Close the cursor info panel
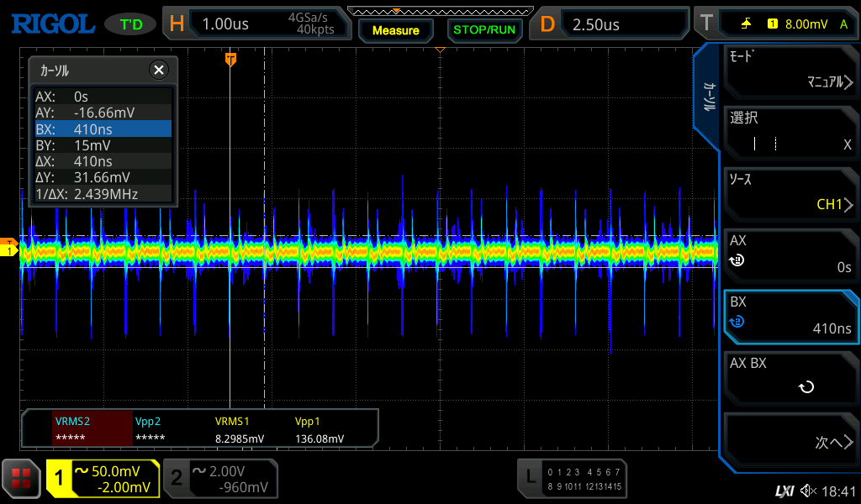The image size is (861, 504). pyautogui.click(x=158, y=71)
